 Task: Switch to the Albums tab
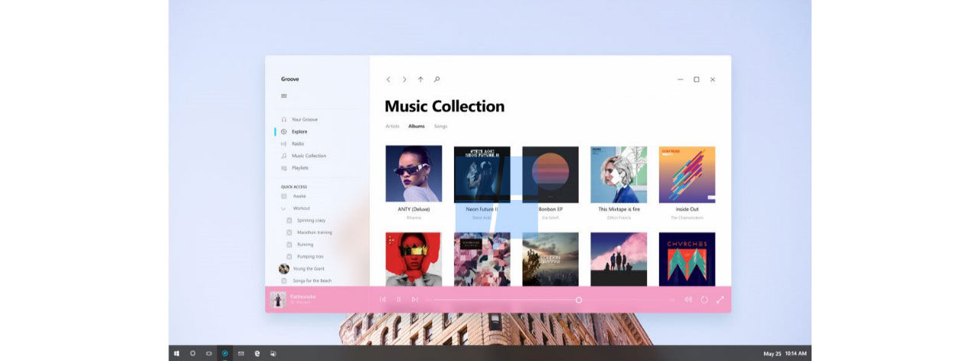point(416,126)
